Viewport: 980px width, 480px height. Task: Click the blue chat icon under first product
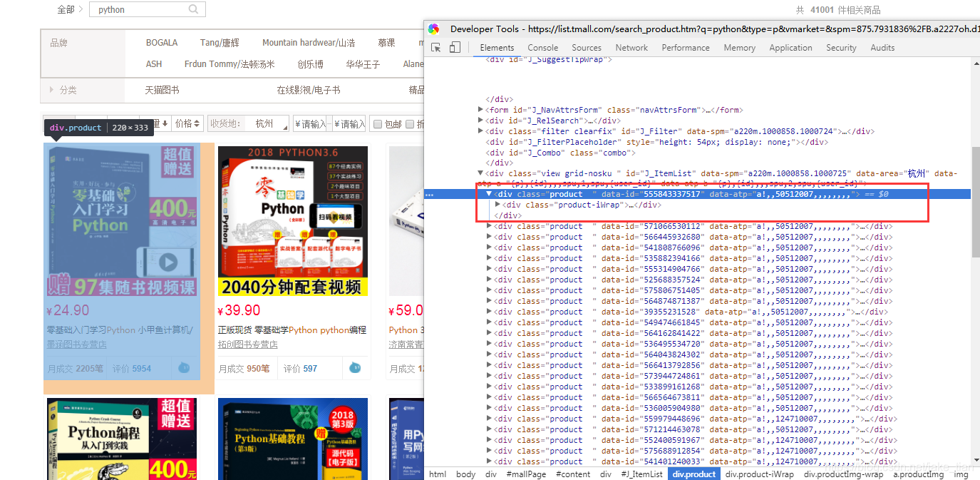pyautogui.click(x=184, y=368)
